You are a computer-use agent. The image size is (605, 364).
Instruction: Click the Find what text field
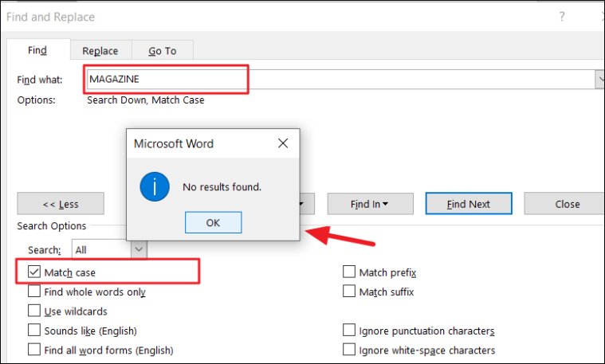pyautogui.click(x=341, y=80)
